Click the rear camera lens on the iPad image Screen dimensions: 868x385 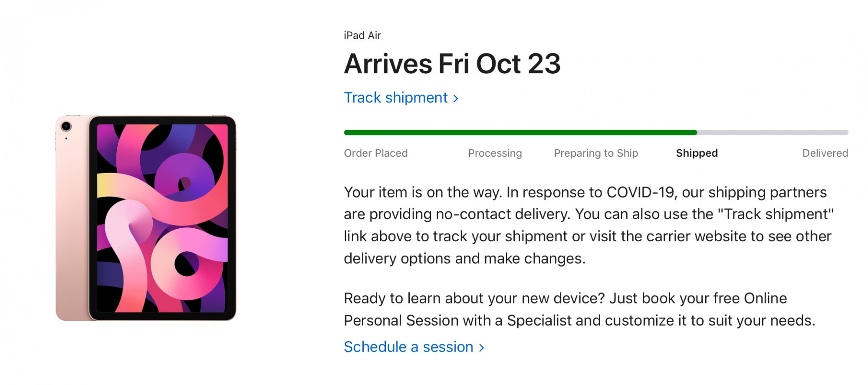[x=66, y=126]
